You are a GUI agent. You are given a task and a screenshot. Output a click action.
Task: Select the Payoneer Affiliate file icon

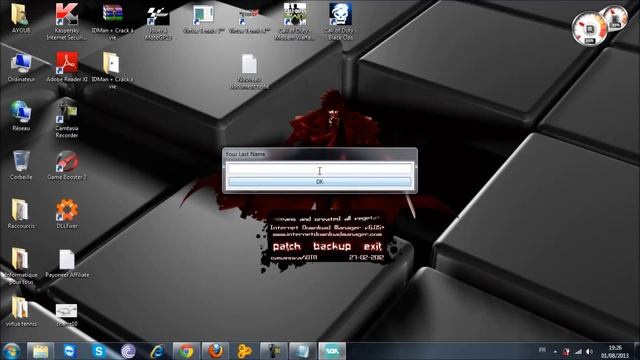pyautogui.click(x=67, y=263)
